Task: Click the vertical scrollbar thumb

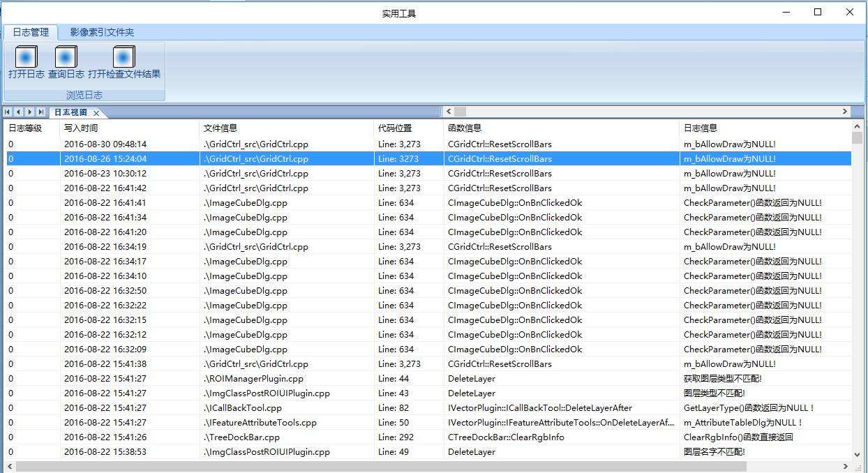Action: (858, 138)
